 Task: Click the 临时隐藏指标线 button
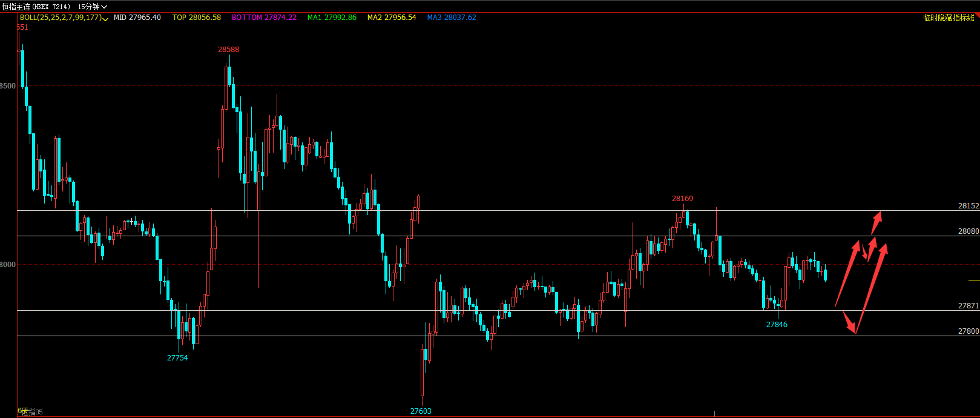[x=949, y=18]
